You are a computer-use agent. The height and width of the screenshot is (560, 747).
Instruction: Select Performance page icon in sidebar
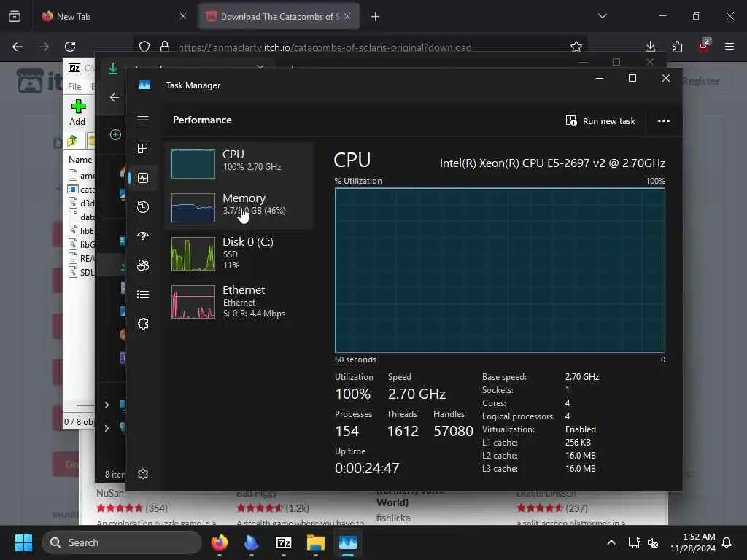(x=143, y=178)
